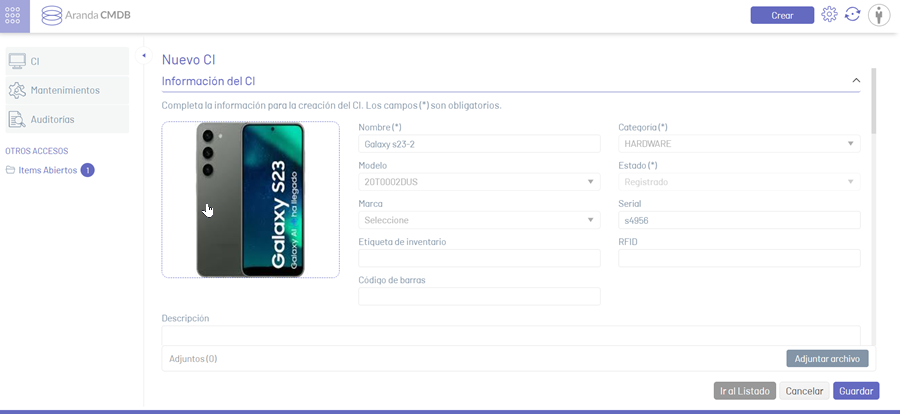Click the Adjuntar archivo button

pos(827,359)
